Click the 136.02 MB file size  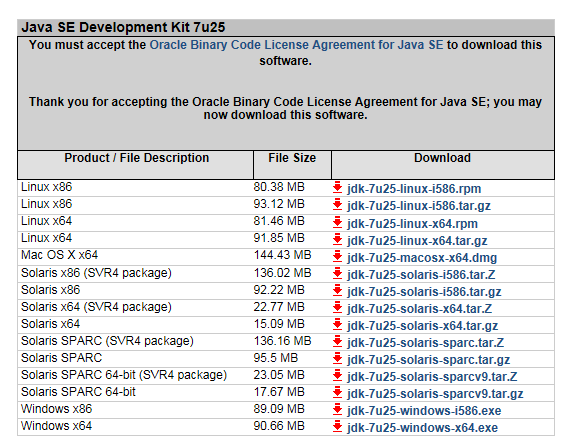(x=283, y=273)
